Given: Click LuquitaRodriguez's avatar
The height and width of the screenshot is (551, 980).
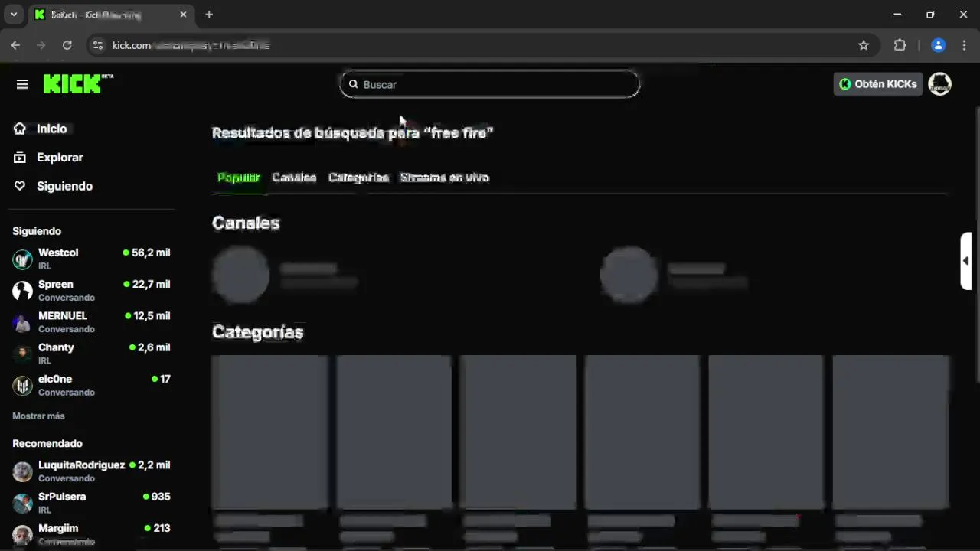Looking at the screenshot, I should [x=22, y=471].
